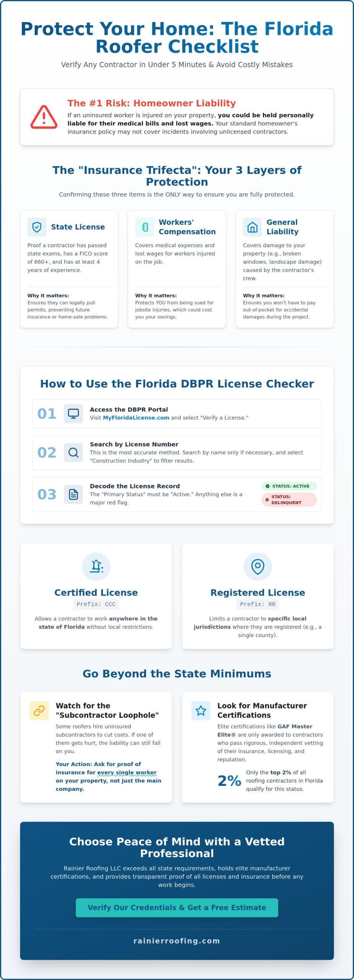Click the STATUS: ACTIVE badge

pos(289,486)
